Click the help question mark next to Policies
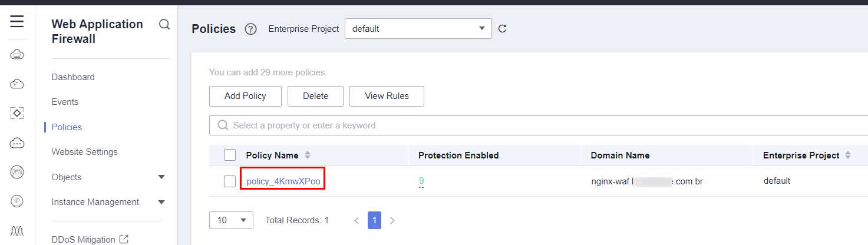868x245 pixels. coord(250,29)
